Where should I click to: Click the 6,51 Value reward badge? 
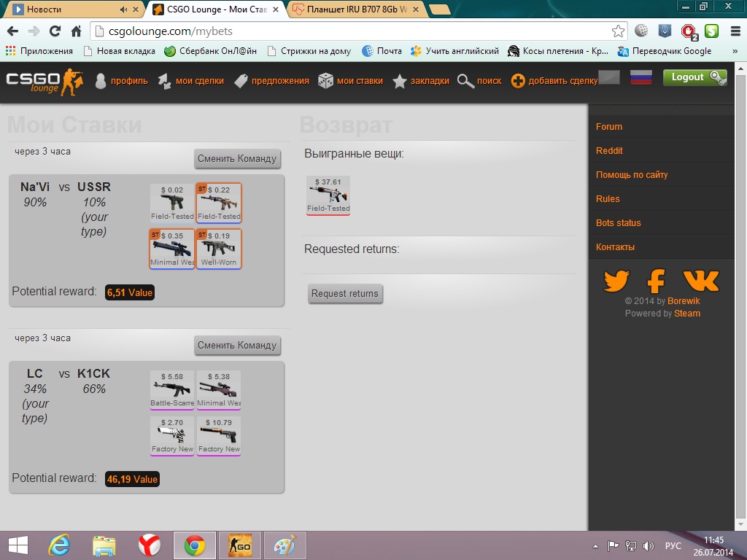130,292
